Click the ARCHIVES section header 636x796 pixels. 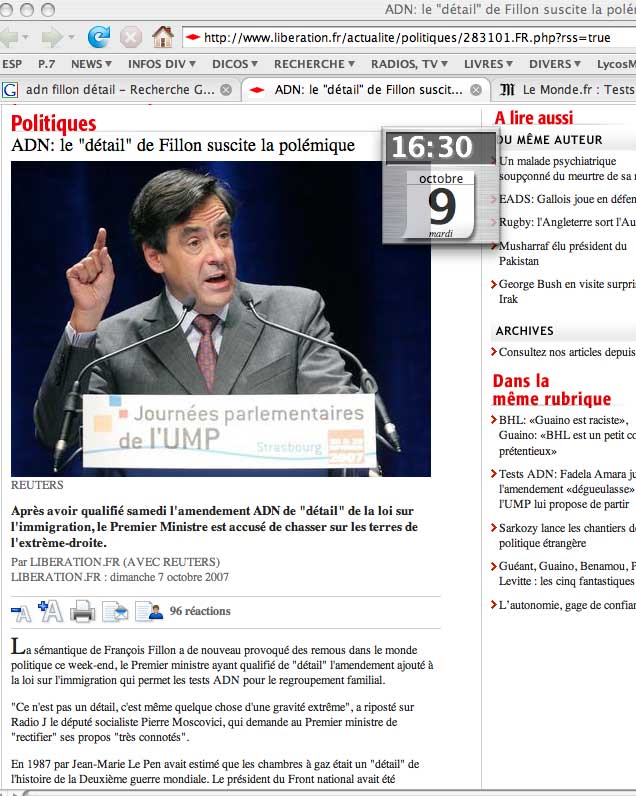(524, 331)
